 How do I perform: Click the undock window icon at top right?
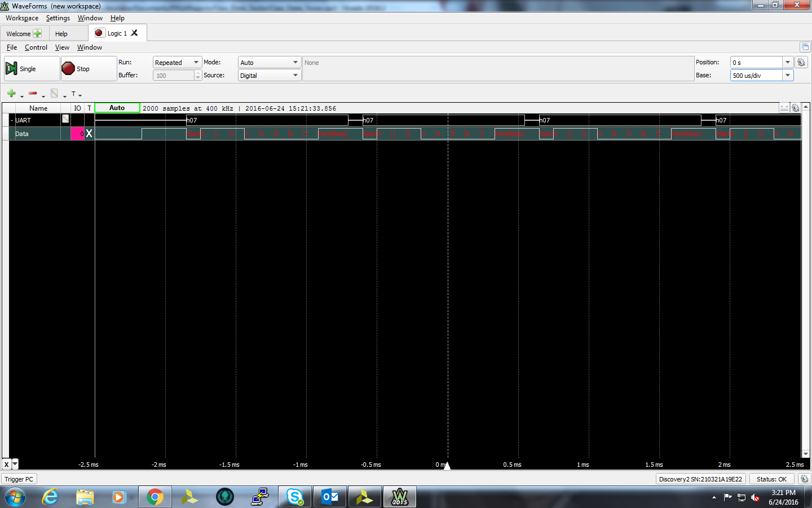click(805, 47)
